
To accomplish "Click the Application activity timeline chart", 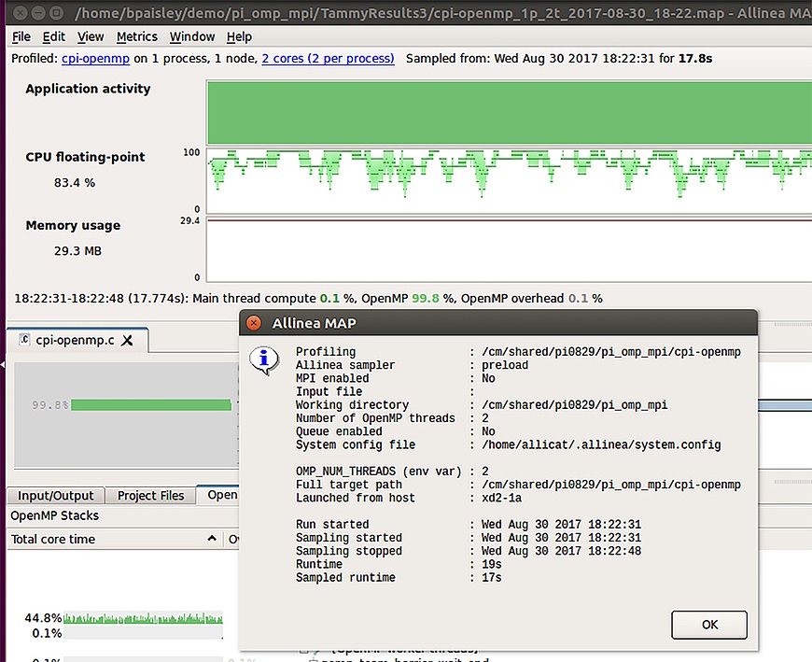I will (x=509, y=112).
